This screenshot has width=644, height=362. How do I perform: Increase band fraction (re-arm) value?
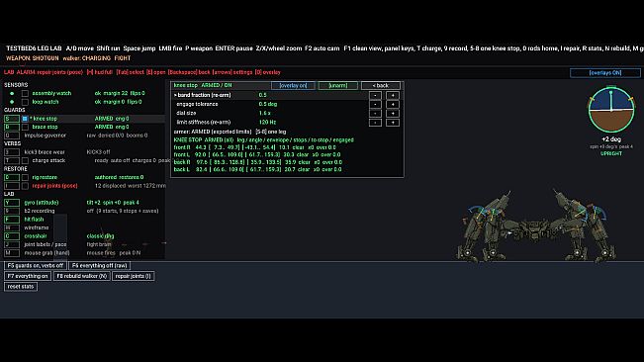(x=393, y=95)
